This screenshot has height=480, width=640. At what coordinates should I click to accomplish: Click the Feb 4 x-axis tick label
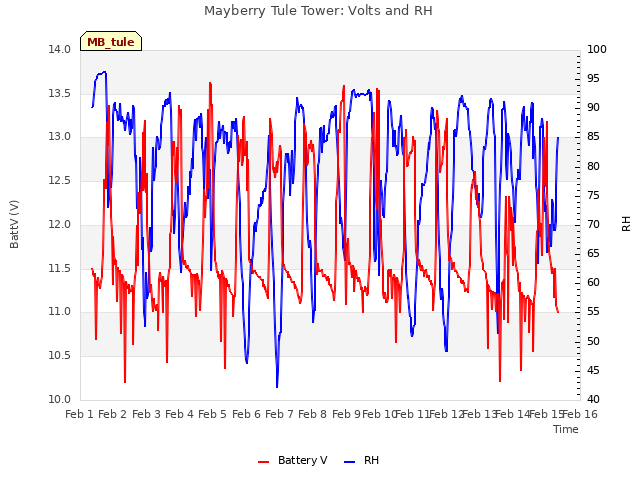pyautogui.click(x=179, y=414)
